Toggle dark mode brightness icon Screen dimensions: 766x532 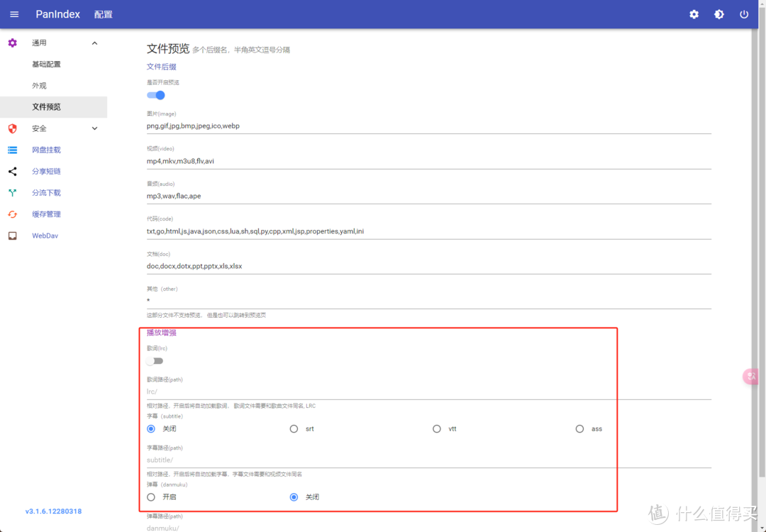tap(718, 14)
